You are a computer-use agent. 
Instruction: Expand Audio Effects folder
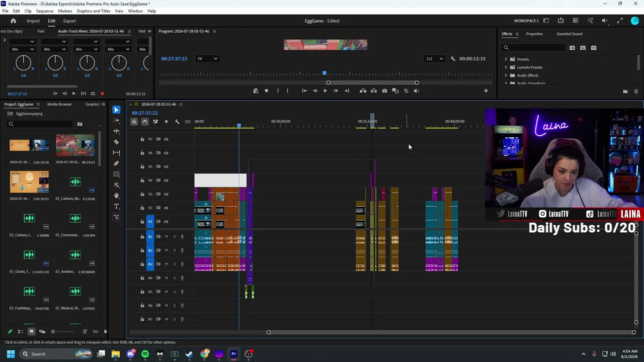pyautogui.click(x=506, y=75)
